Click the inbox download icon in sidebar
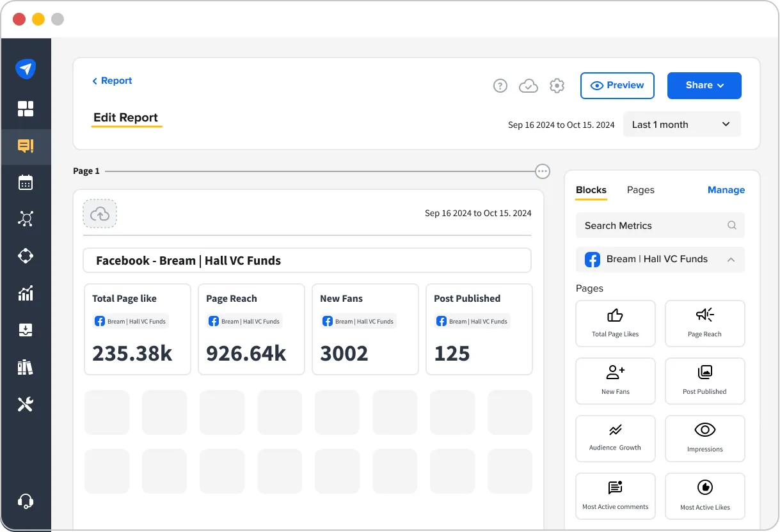Screen dimensions: 780x532 click(26, 329)
